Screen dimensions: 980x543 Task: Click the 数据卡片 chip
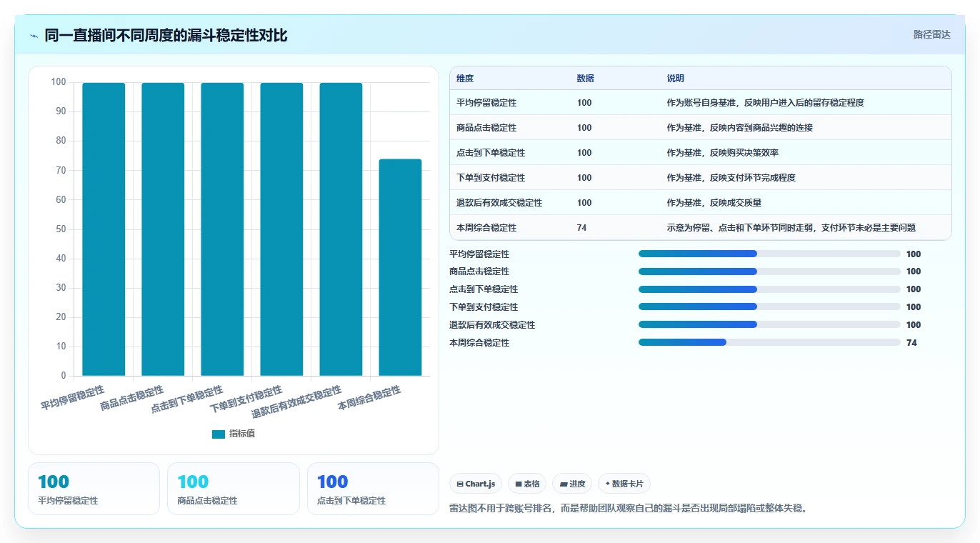(624, 484)
